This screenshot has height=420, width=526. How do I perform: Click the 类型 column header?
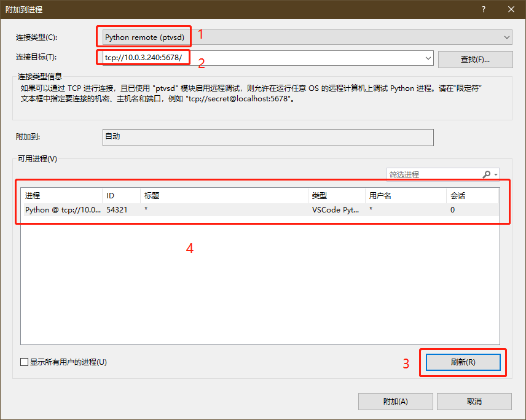tap(336, 196)
